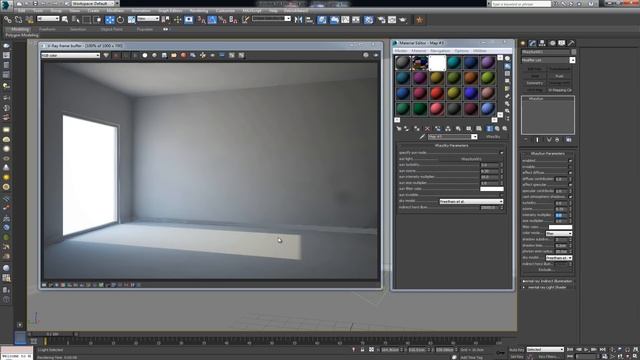Click the Play Animation button
Image resolution: width=640 pixels, height=360 pixels.
click(x=586, y=350)
